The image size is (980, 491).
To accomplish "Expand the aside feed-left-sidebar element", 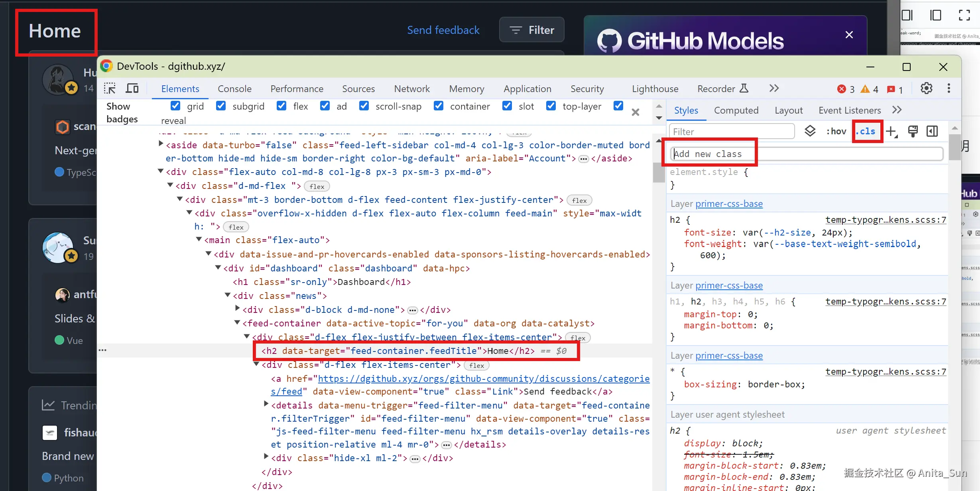I will (x=161, y=144).
